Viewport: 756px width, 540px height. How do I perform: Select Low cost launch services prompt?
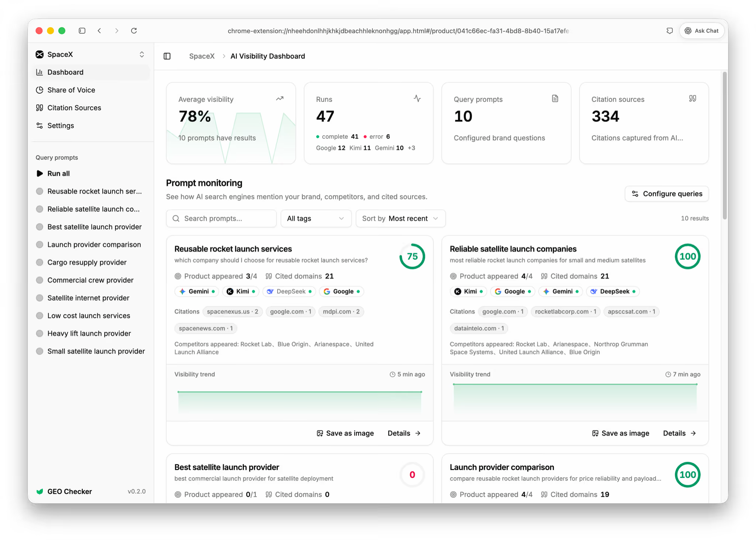click(x=91, y=316)
